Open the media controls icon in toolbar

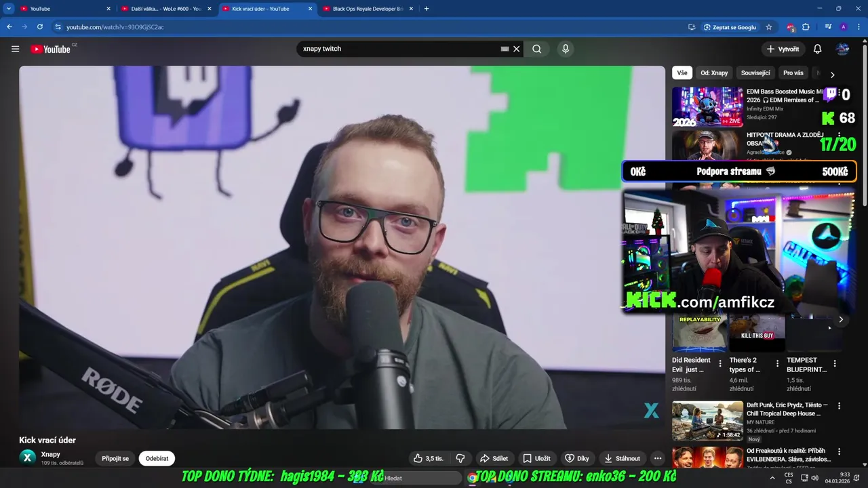point(828,27)
